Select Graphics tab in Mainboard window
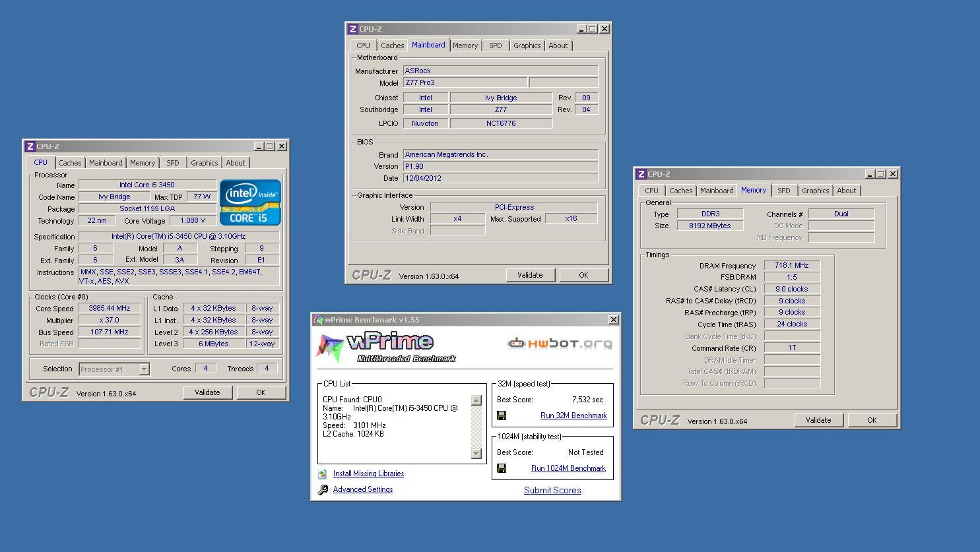Viewport: 980px width, 552px height. 527,46
